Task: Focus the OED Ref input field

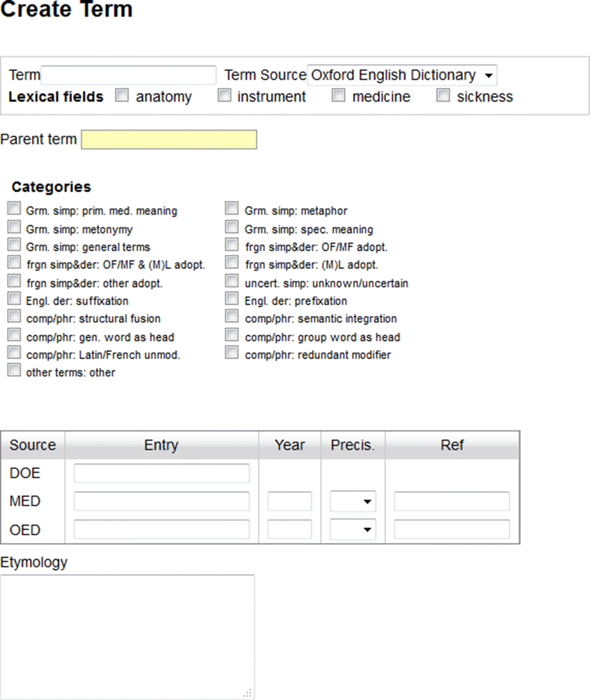Action: 452,530
